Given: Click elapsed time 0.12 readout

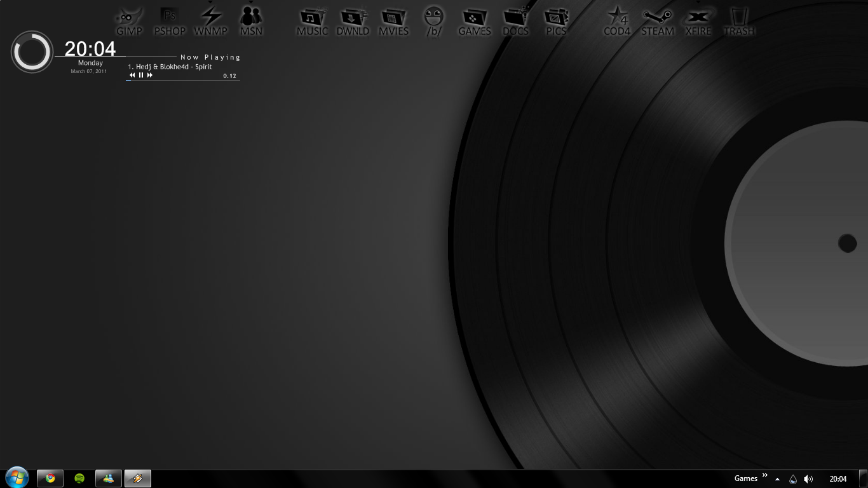Looking at the screenshot, I should (x=229, y=76).
